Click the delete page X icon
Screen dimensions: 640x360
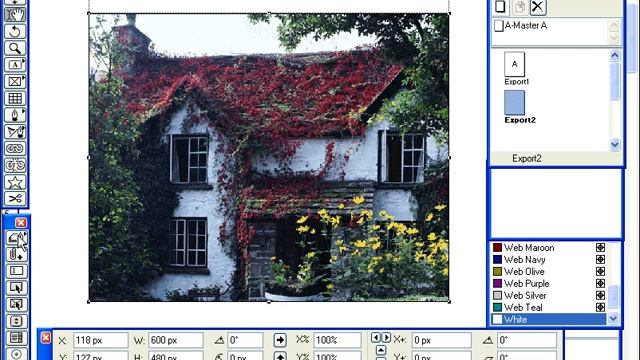click(538, 7)
